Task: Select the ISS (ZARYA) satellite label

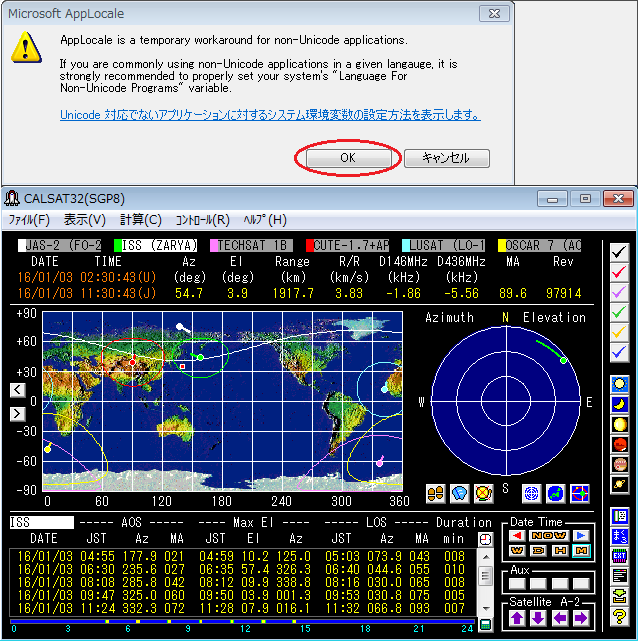Action: pyautogui.click(x=156, y=245)
